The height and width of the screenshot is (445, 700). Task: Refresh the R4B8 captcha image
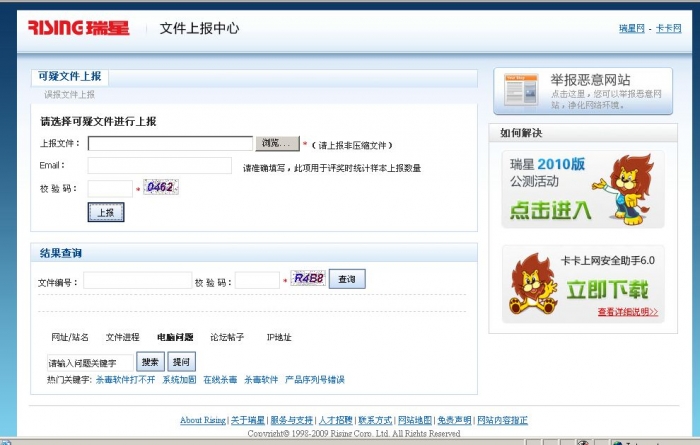308,278
